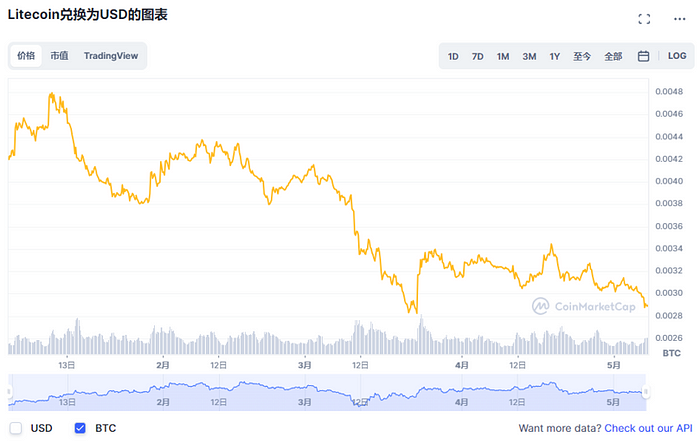Open the fullscreen chart view icon

click(x=644, y=19)
